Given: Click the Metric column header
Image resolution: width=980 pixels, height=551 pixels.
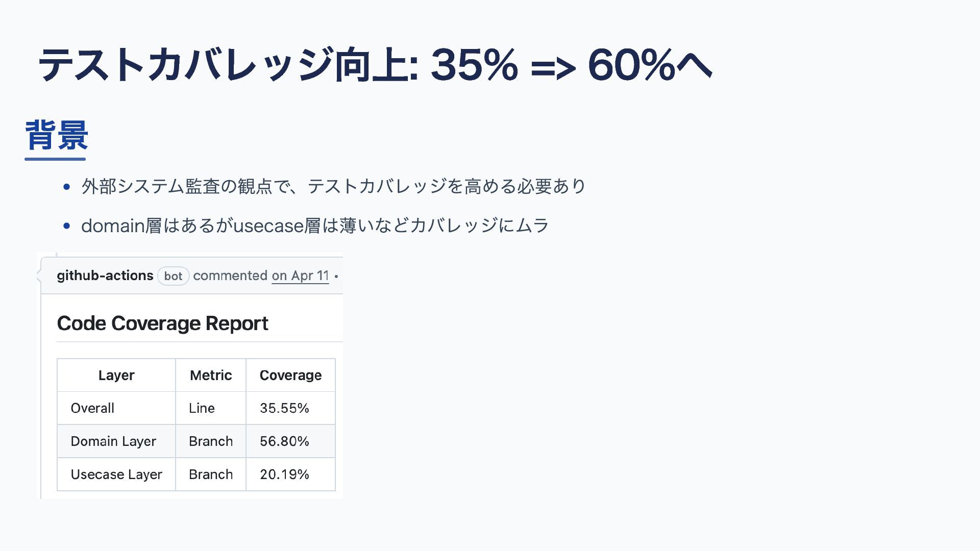Looking at the screenshot, I should coord(211,375).
